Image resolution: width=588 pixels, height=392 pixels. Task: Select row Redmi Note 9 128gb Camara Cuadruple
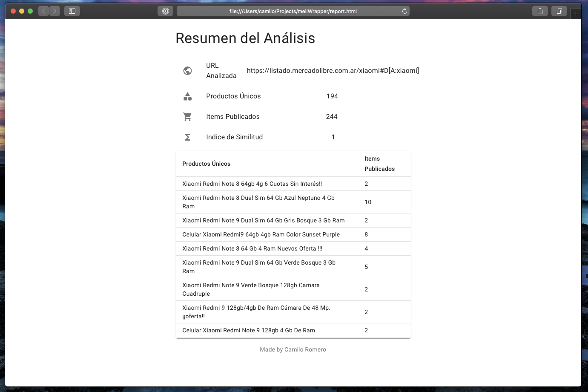[293, 289]
